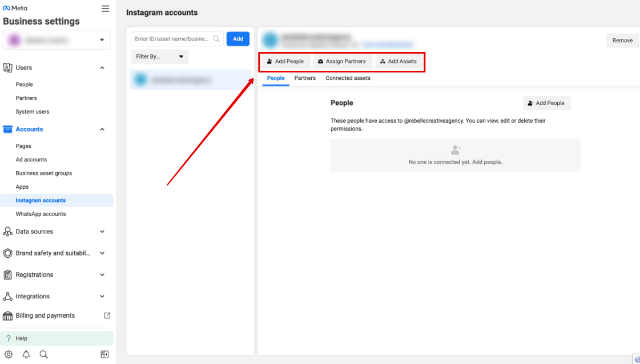
Task: Expand the Integrations chevron
Action: [102, 297]
